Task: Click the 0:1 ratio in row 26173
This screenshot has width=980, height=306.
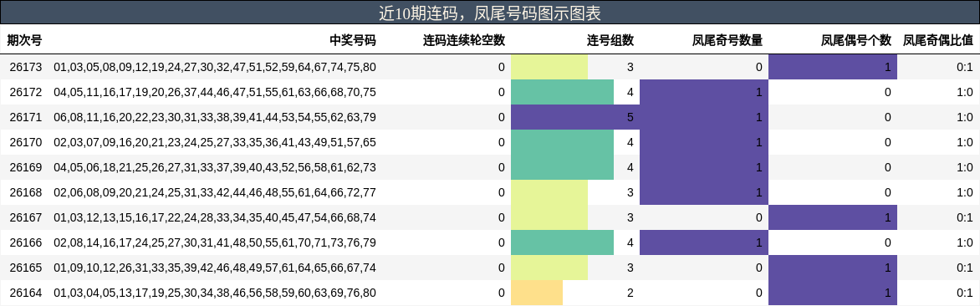Action: tap(965, 67)
